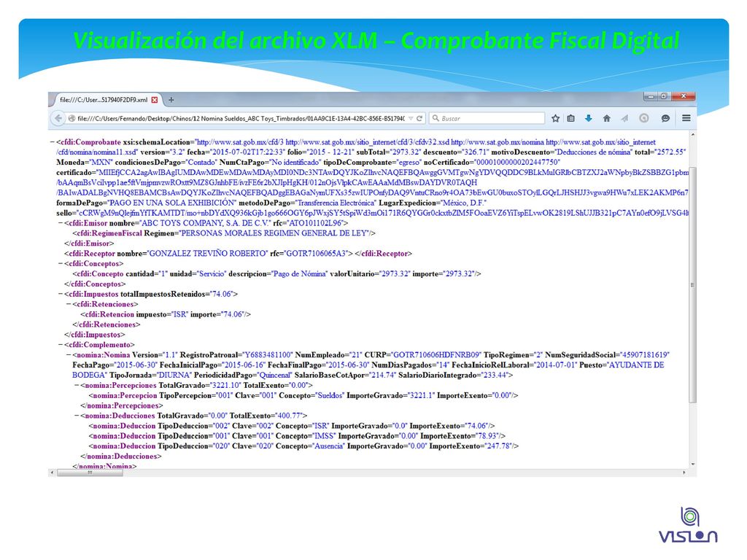The image size is (747, 560).
Task: Minimize the browser window
Action: tap(650, 97)
